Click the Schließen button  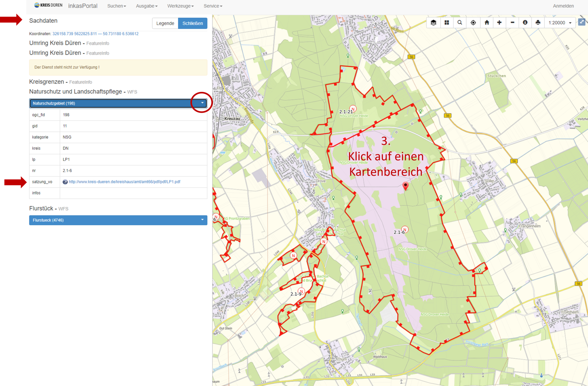[x=193, y=23]
